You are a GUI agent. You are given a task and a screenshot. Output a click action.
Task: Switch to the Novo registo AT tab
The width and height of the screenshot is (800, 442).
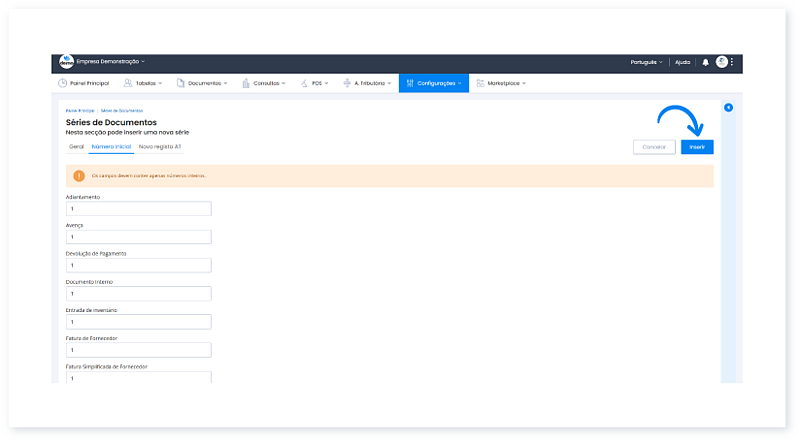(160, 147)
